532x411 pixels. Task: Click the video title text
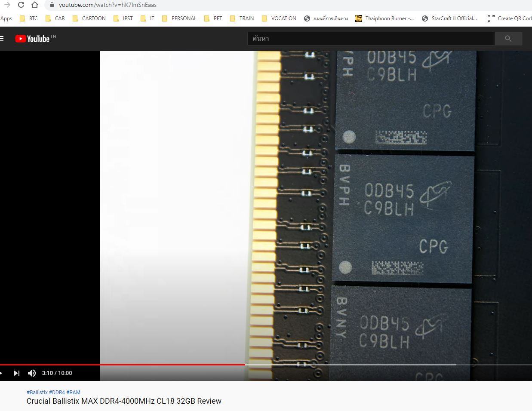pos(124,401)
